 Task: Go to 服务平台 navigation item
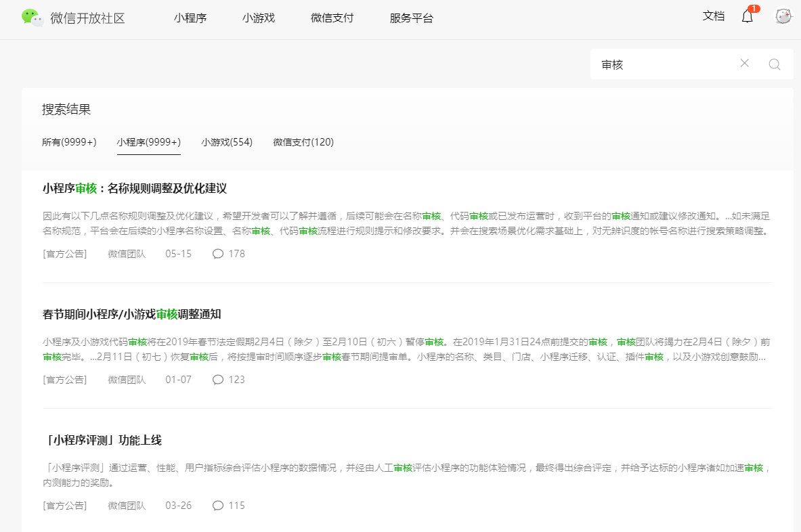pos(411,18)
